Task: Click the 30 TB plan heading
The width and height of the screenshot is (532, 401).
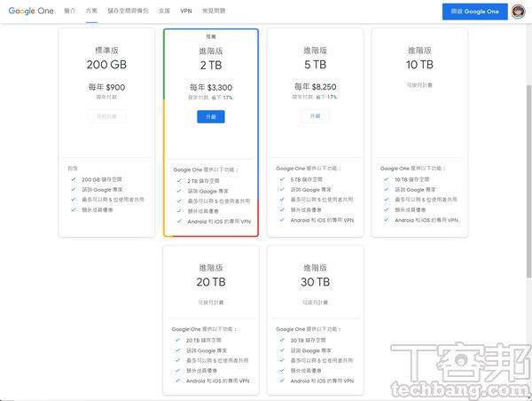Action: [x=315, y=282]
